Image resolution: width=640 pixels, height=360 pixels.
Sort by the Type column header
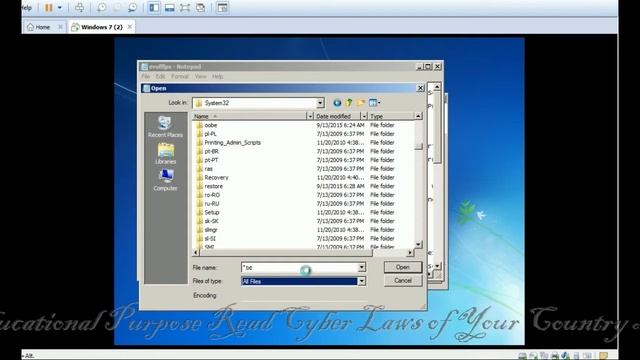391,116
